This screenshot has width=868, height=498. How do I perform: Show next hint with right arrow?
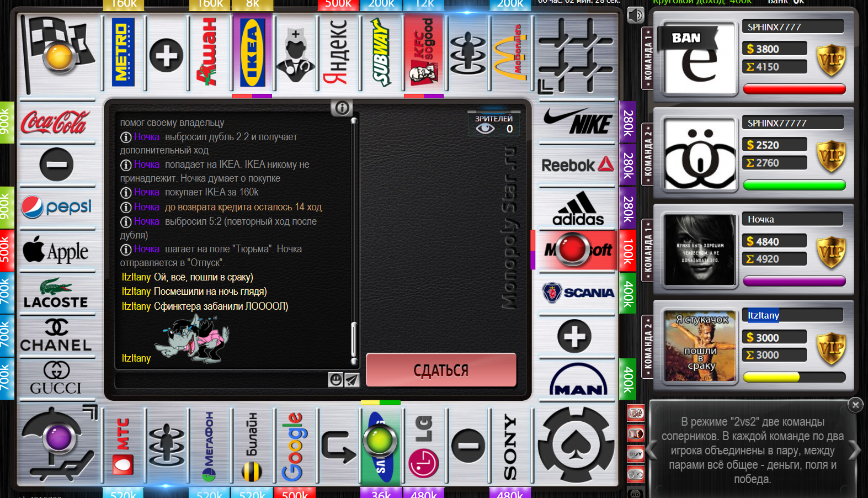click(x=854, y=450)
